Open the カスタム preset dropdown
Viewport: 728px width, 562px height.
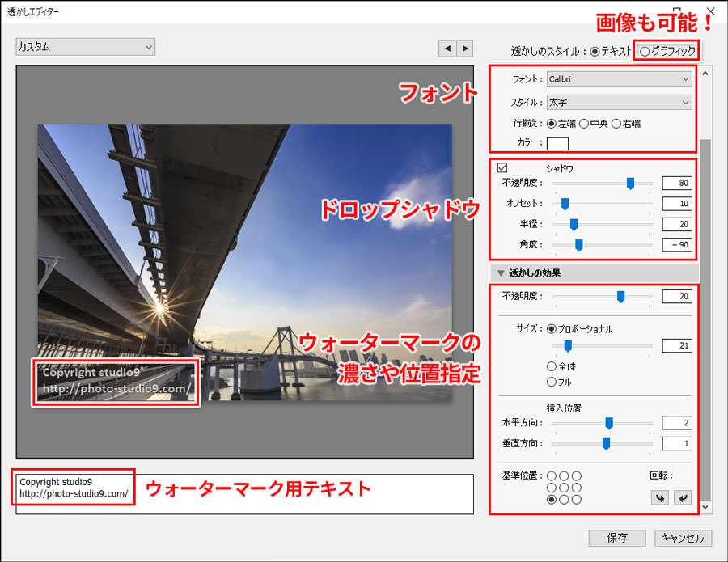85,47
